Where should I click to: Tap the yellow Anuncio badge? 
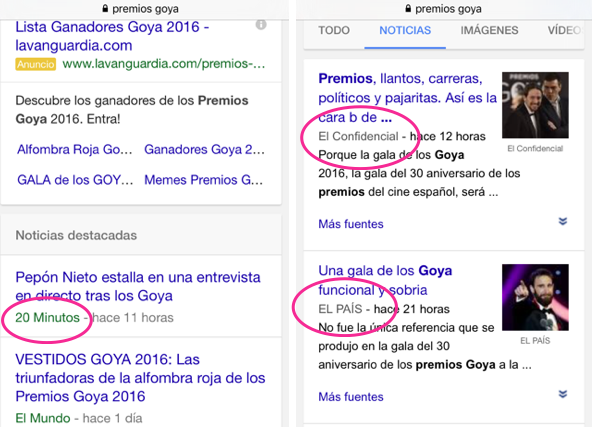point(36,64)
